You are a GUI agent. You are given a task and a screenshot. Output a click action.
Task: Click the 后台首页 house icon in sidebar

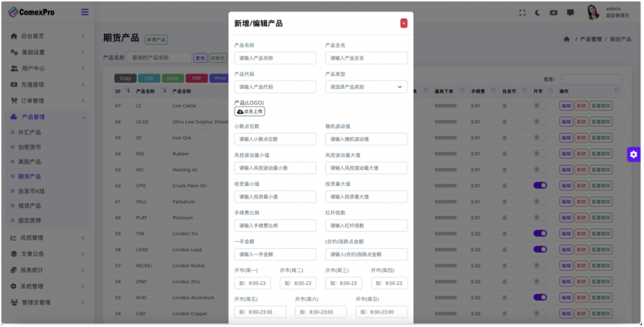(x=14, y=36)
